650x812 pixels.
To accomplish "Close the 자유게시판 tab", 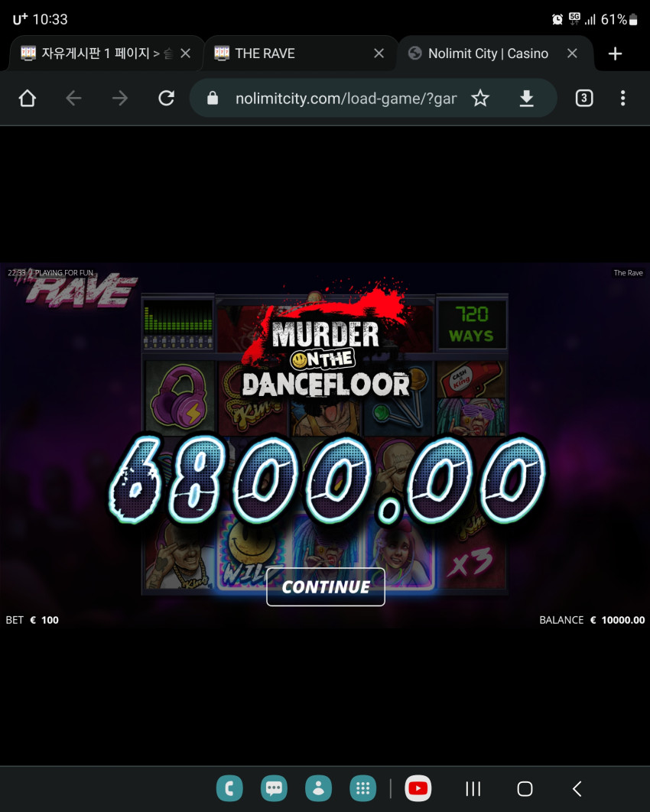I will coord(185,54).
